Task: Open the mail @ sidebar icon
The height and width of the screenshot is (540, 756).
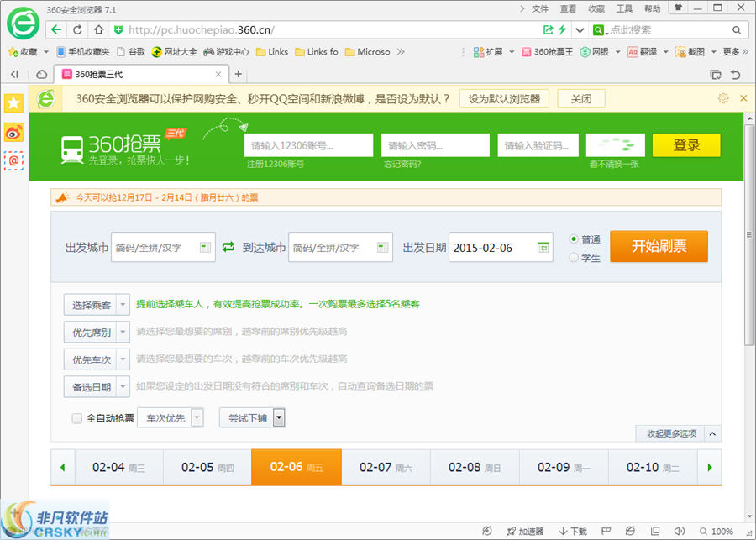Action: tap(13, 160)
